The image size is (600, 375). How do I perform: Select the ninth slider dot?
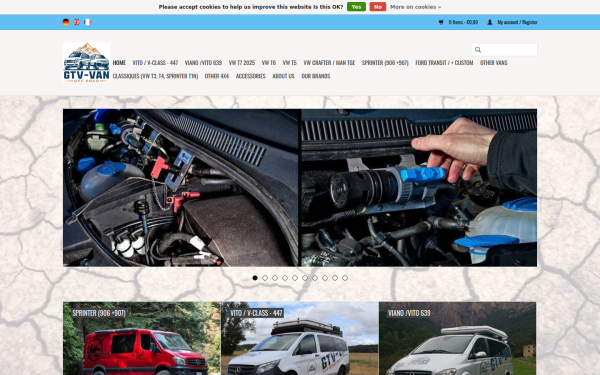pyautogui.click(x=335, y=278)
